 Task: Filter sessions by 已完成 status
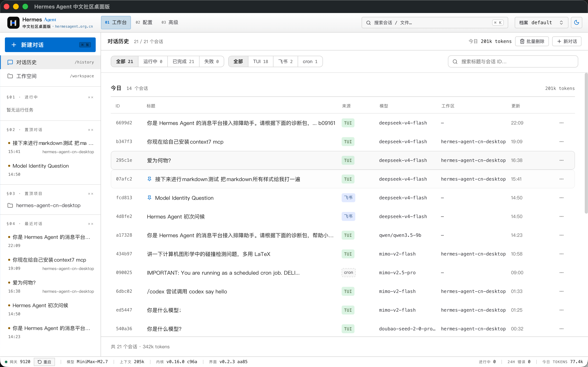(x=183, y=62)
